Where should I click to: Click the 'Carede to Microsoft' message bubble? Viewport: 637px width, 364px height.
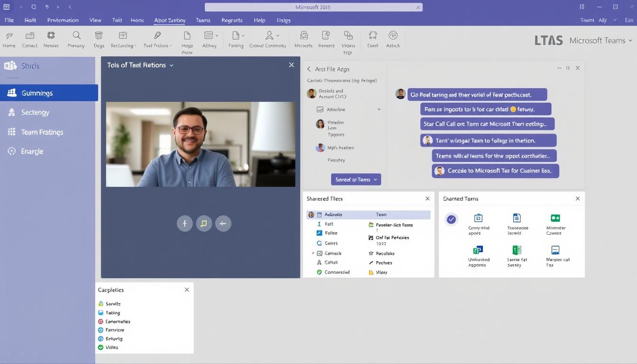[x=496, y=171]
